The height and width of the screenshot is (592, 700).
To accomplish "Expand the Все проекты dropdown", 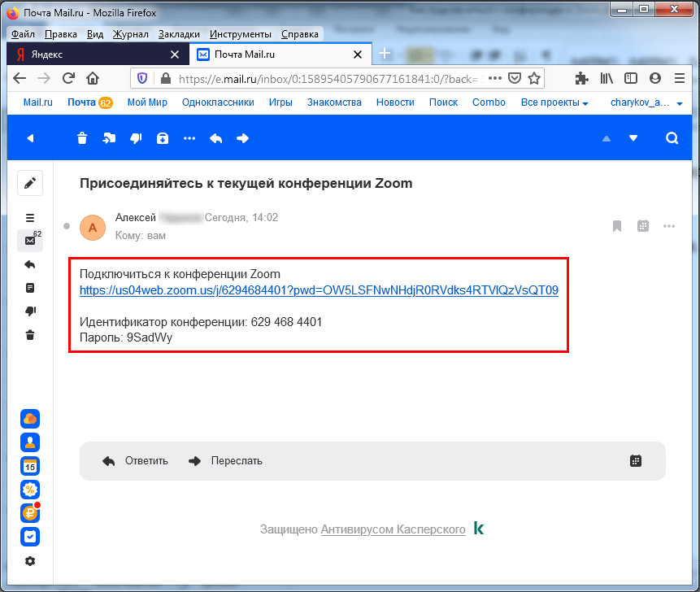I will click(x=554, y=102).
